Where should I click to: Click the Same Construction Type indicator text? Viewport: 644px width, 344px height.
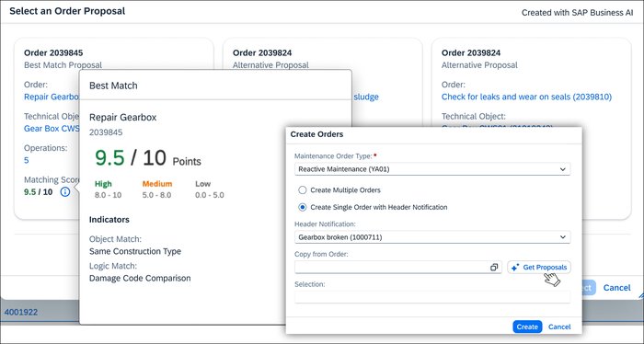[x=135, y=251]
